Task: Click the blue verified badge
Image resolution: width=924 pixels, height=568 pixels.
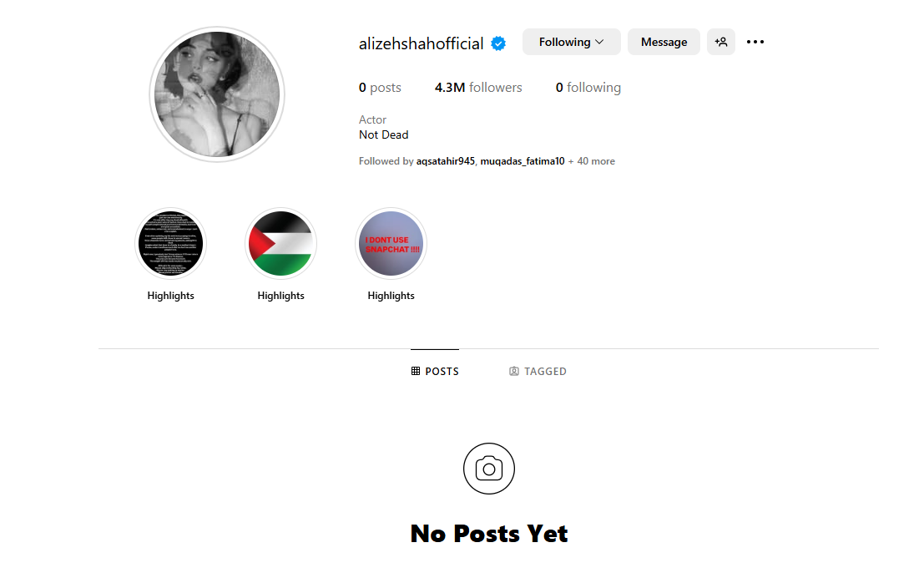Action: 498,43
